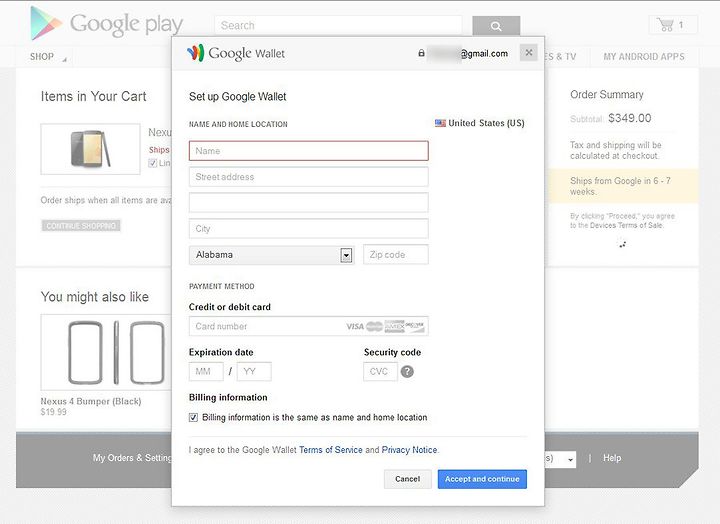This screenshot has height=524, width=720.
Task: Close the Google Wallet dialog
Action: click(x=529, y=52)
